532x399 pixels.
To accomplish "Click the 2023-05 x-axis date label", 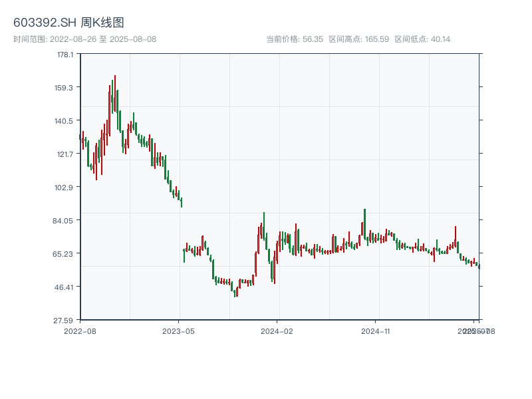I will 179,331.
